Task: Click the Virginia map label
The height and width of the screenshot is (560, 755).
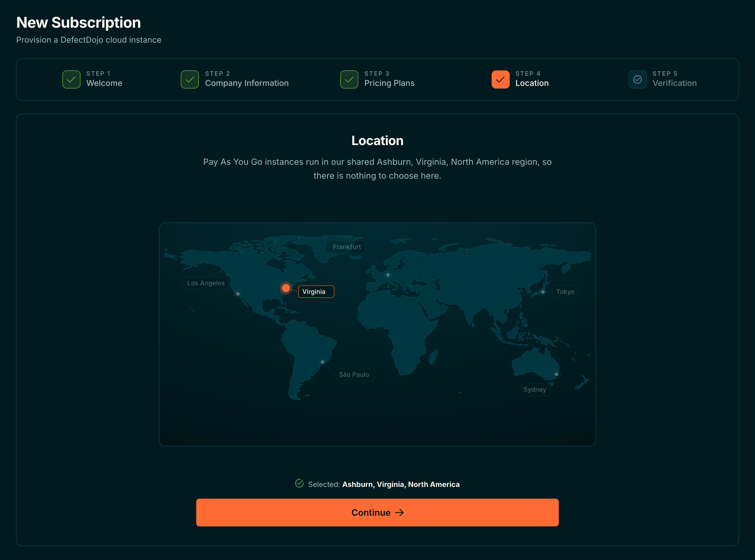Action: click(316, 291)
